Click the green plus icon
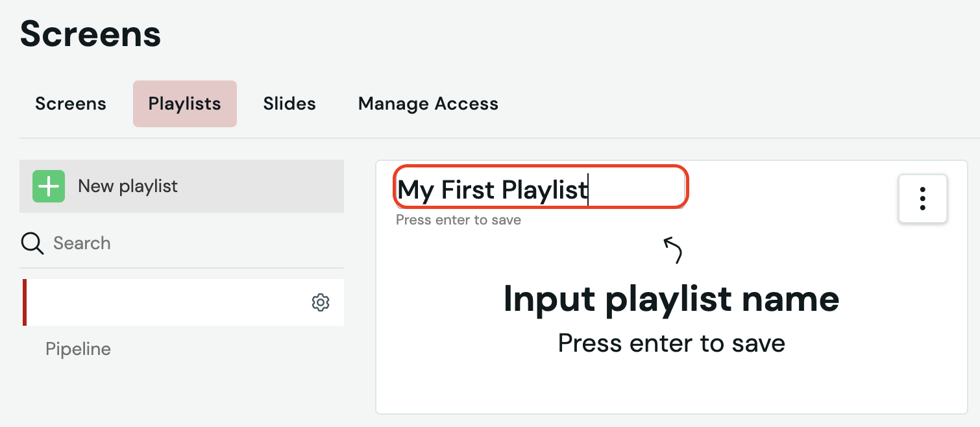The height and width of the screenshot is (427, 980). pyautogui.click(x=49, y=186)
